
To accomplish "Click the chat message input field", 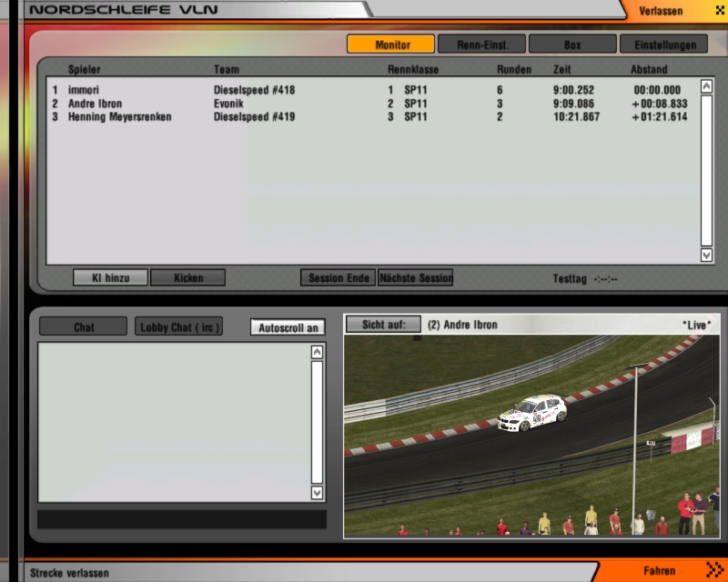I will pyautogui.click(x=181, y=519).
